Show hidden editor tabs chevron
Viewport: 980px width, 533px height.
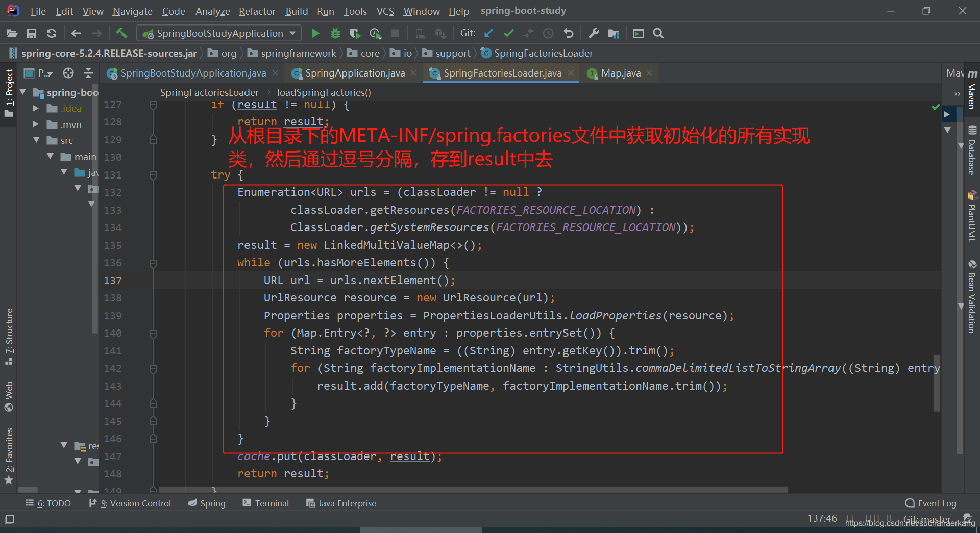click(957, 93)
